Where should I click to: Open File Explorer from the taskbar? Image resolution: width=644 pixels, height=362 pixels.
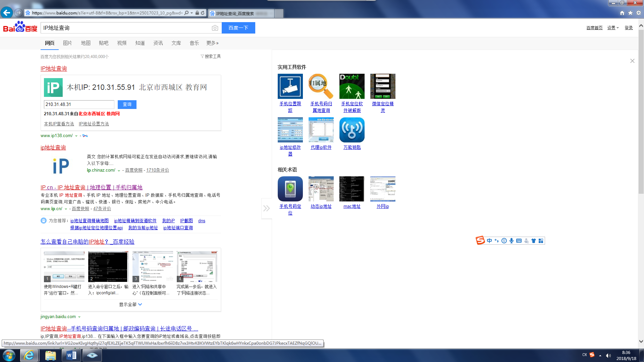(x=50, y=355)
